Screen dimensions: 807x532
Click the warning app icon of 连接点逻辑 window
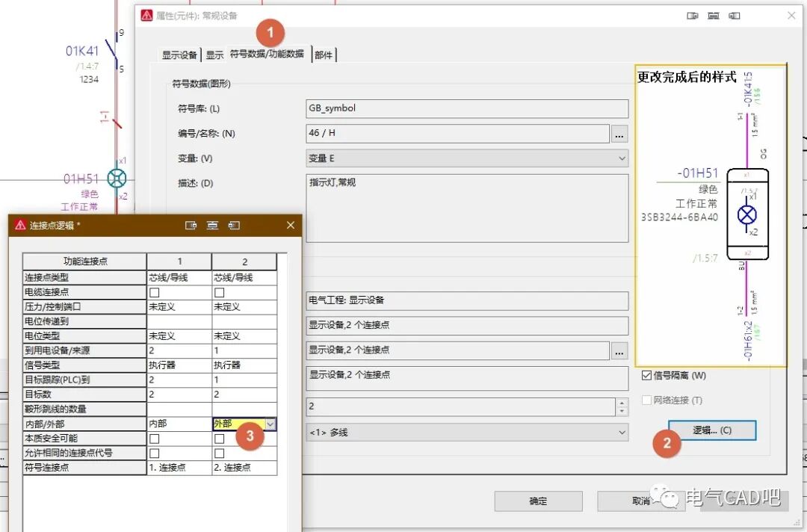(x=20, y=226)
